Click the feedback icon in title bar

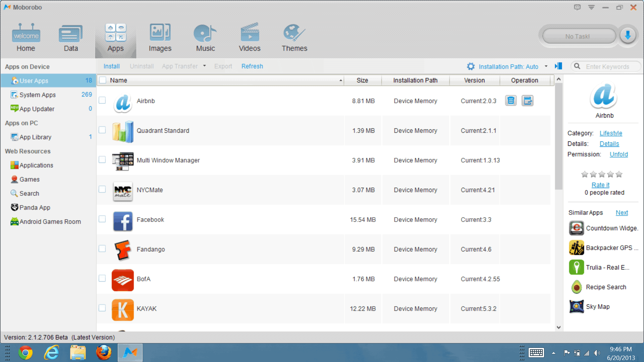[577, 7]
